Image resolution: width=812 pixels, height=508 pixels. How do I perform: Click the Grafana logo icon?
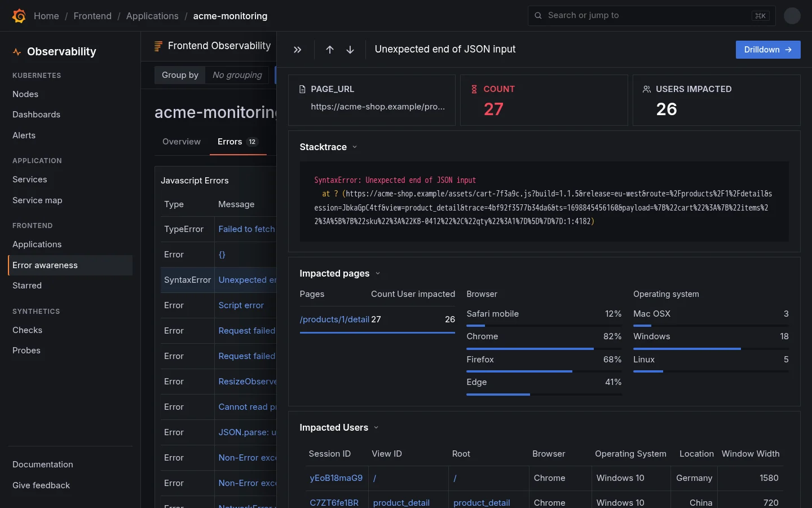point(19,16)
